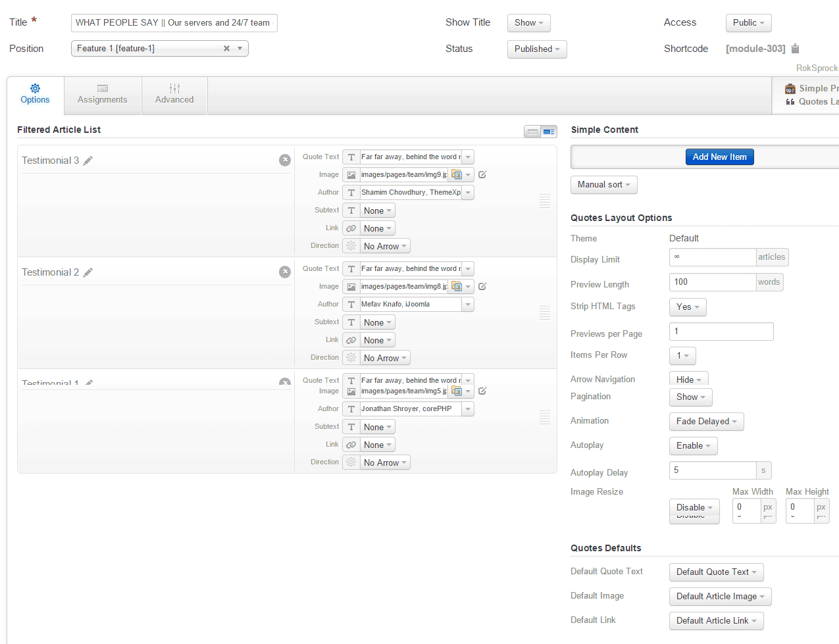Viewport: 839px width, 644px height.
Task: Toggle the Autoplay Enable setting
Action: (693, 446)
